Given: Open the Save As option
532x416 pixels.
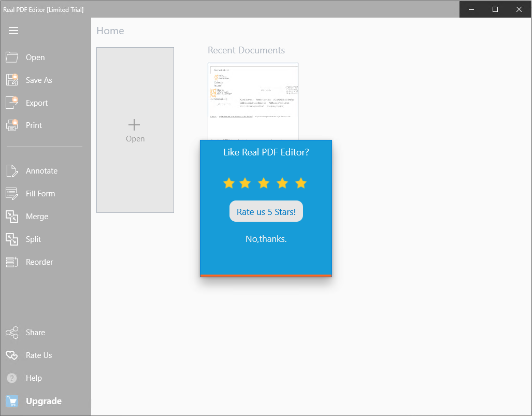Looking at the screenshot, I should point(38,80).
